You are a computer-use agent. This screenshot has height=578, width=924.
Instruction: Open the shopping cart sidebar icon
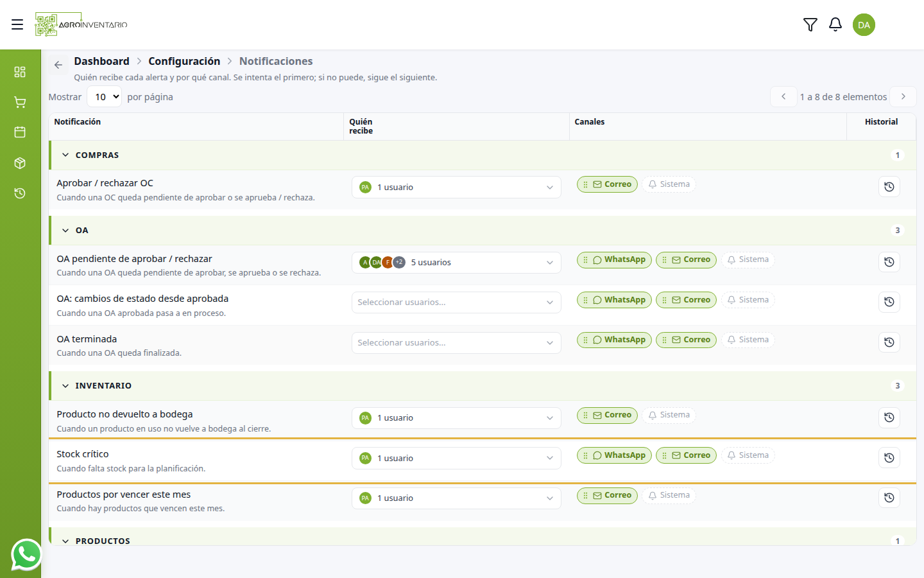tap(20, 102)
